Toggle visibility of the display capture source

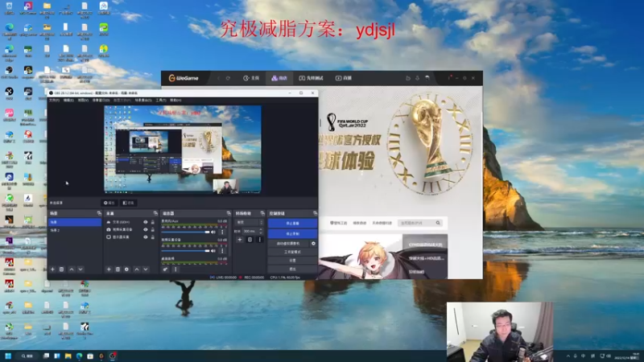146,237
